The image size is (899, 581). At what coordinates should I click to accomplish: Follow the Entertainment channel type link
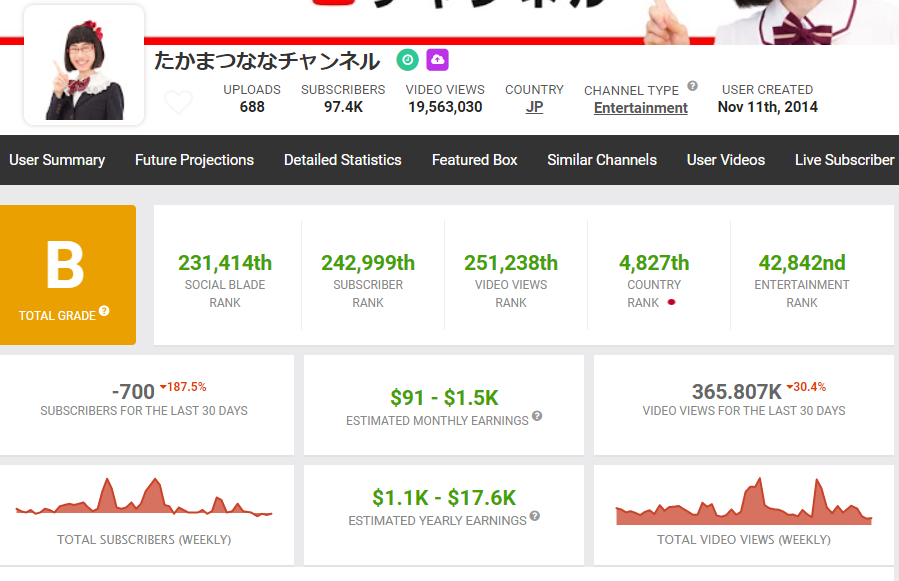pyautogui.click(x=640, y=108)
